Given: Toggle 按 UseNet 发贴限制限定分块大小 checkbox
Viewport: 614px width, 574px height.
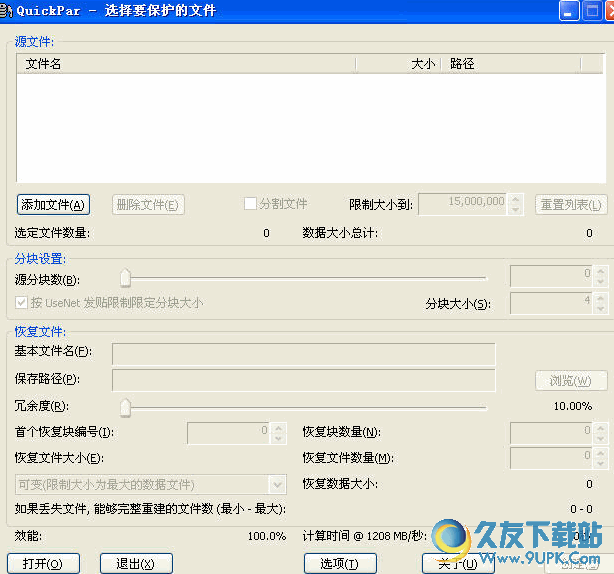Looking at the screenshot, I should pos(21,303).
